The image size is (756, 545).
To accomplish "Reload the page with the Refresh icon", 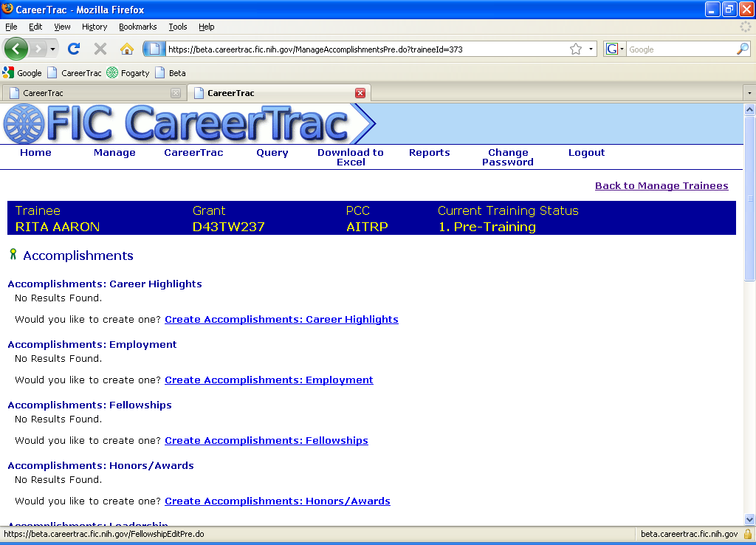I will pos(74,49).
